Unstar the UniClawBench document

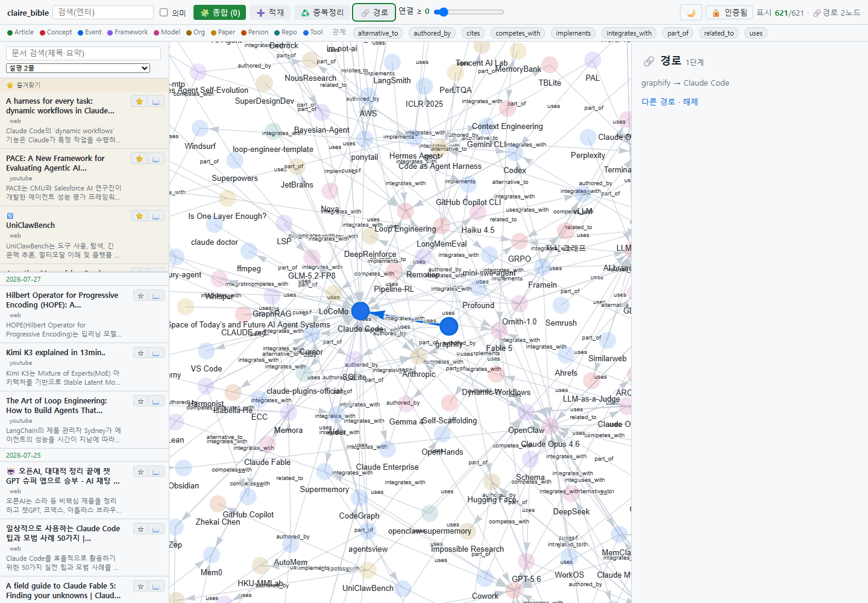(140, 216)
